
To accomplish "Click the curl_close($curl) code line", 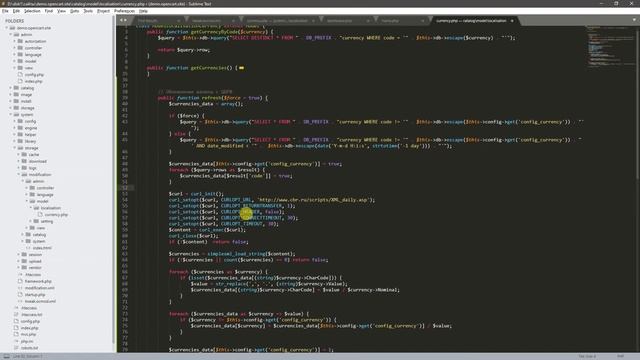I will [x=193, y=236].
